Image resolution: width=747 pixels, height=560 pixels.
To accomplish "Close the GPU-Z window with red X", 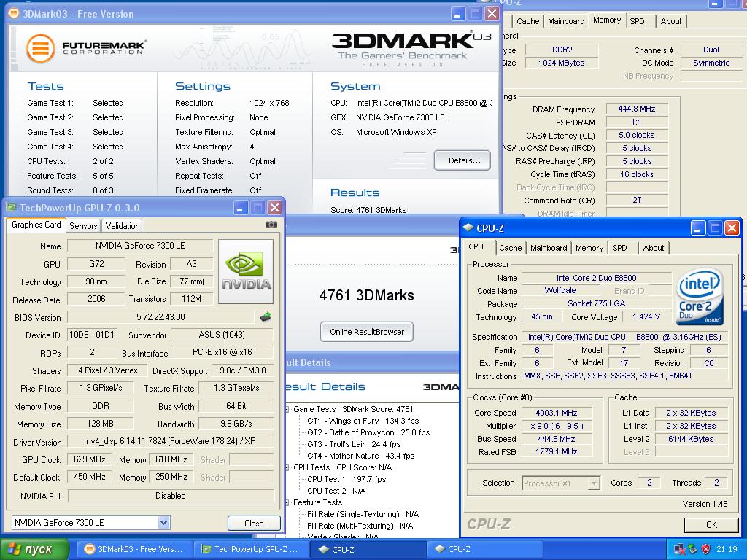I will click(275, 208).
